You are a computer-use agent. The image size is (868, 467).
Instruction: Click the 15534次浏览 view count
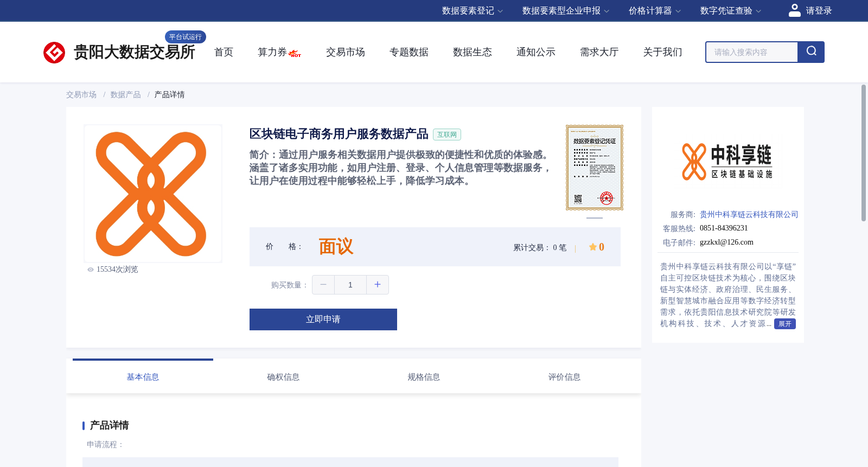click(x=117, y=270)
